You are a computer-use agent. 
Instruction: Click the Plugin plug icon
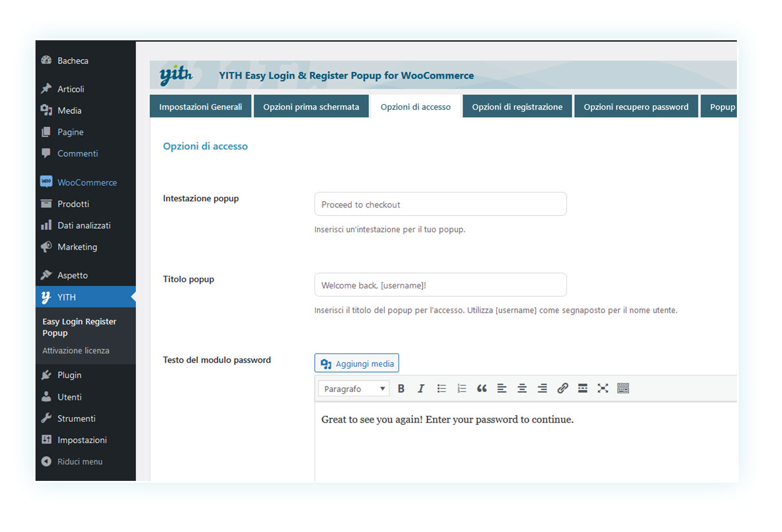pyautogui.click(x=46, y=375)
